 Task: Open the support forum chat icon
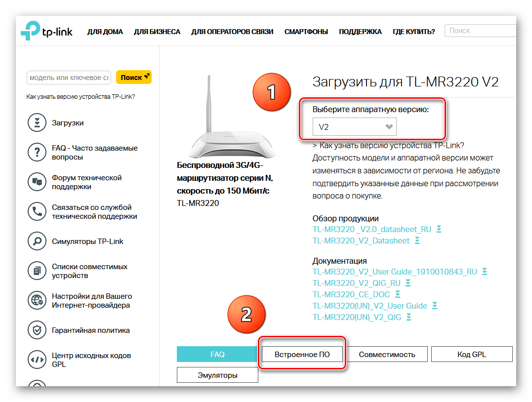point(37,182)
